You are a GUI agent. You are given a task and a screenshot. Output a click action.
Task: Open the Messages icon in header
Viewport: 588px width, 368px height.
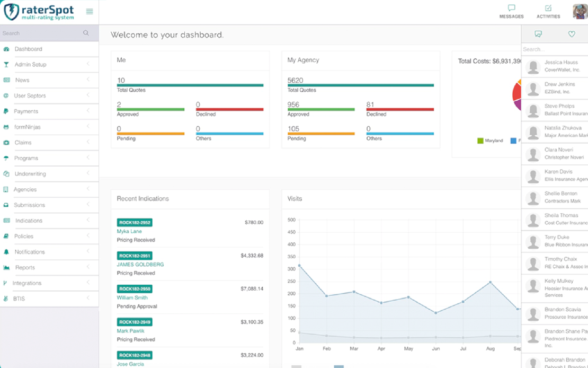tap(511, 8)
